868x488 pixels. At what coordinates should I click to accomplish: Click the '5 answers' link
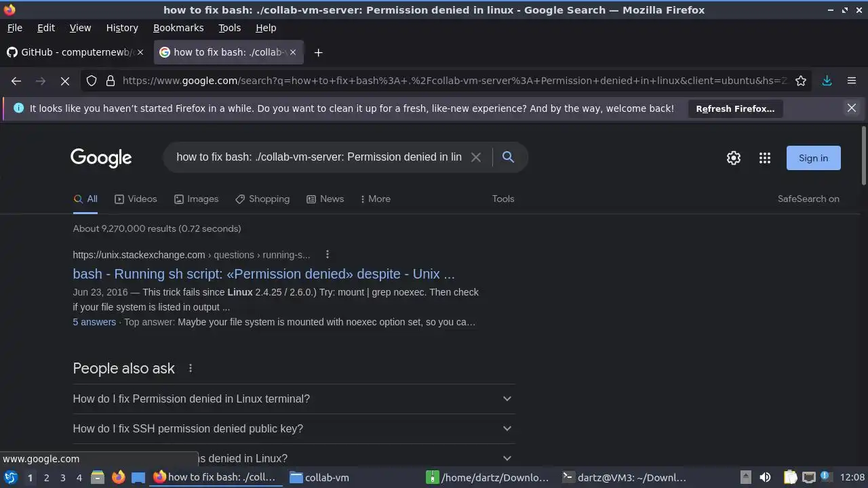click(x=94, y=322)
